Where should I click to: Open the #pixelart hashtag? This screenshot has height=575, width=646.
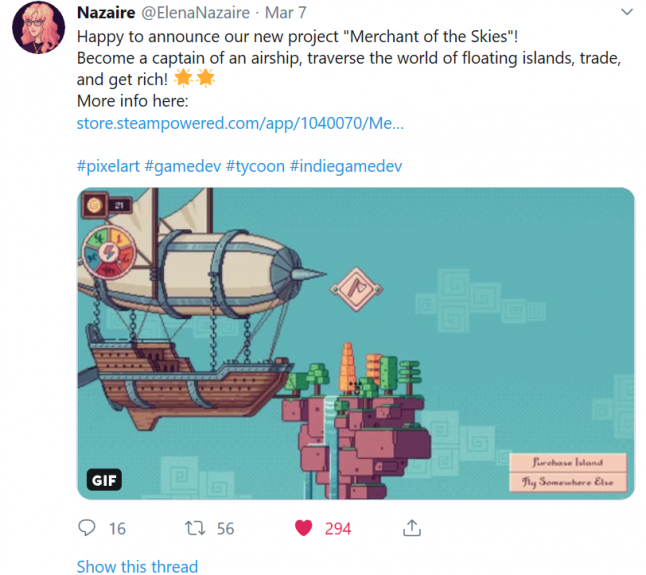coord(108,166)
